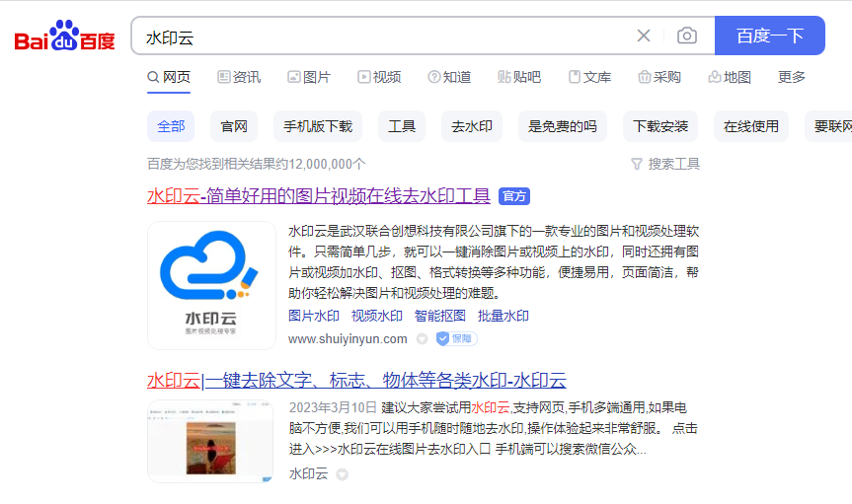
Task: Click the Baidu logo
Action: tap(64, 36)
